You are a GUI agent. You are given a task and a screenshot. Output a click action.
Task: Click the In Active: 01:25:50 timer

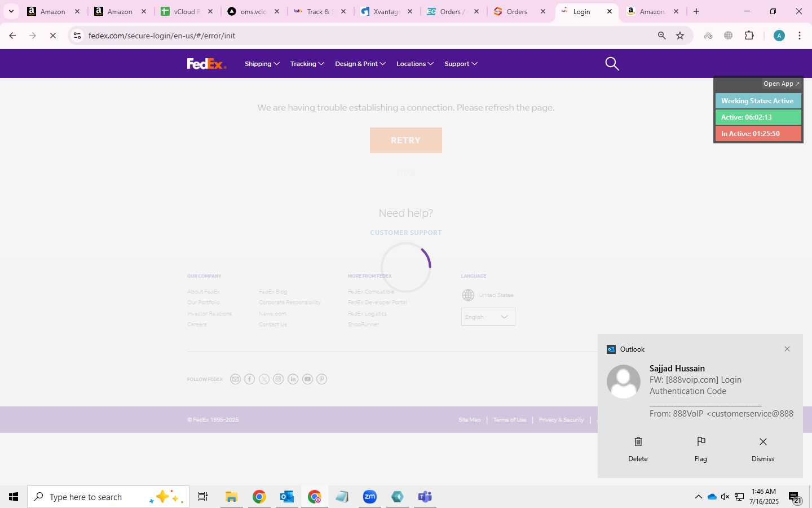758,134
